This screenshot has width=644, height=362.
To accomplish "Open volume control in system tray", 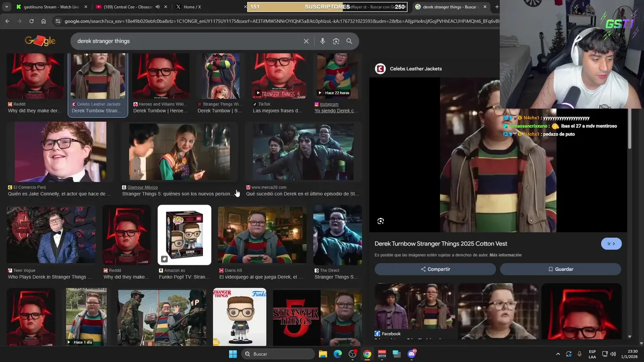I will pos(613,354).
